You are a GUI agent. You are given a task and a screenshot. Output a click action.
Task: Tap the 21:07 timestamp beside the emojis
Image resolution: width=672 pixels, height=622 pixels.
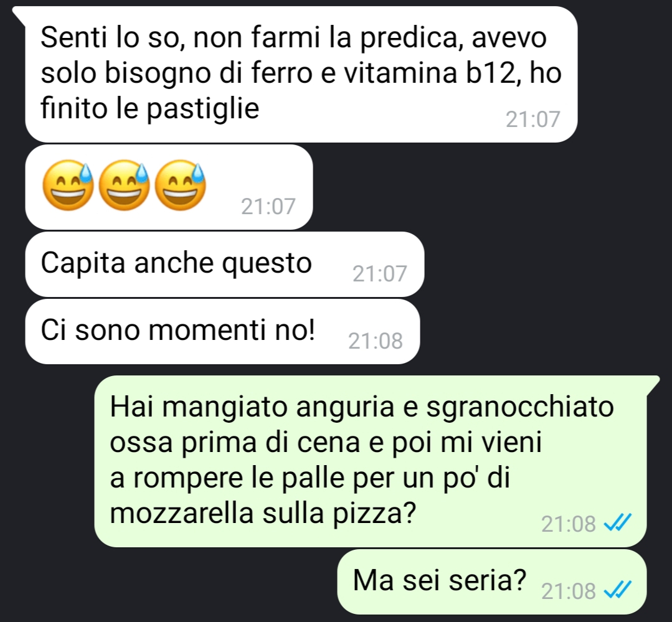[268, 207]
